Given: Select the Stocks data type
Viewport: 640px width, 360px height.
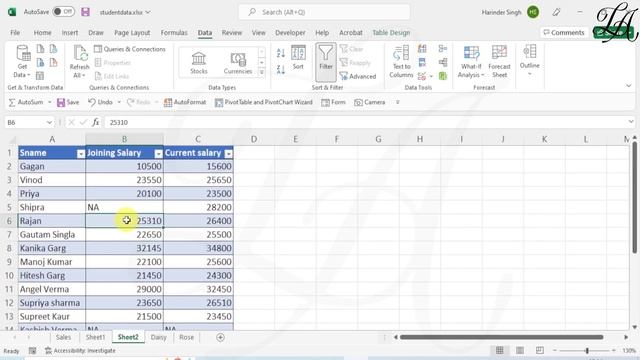Looking at the screenshot, I should [199, 62].
